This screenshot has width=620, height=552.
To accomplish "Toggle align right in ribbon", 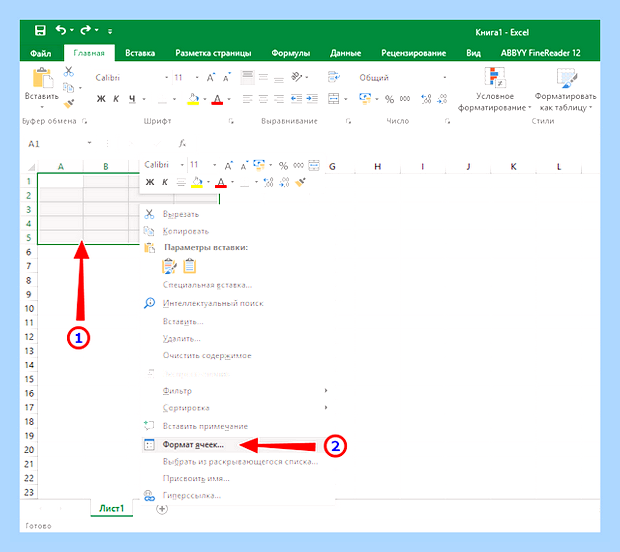I will coord(279,98).
